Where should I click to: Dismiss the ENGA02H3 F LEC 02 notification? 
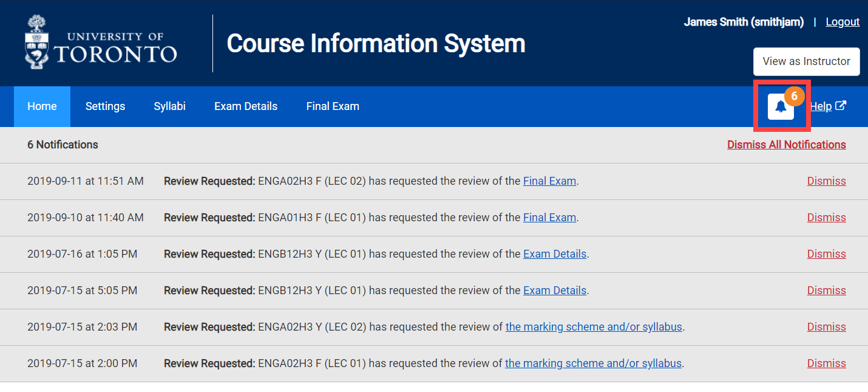826,181
